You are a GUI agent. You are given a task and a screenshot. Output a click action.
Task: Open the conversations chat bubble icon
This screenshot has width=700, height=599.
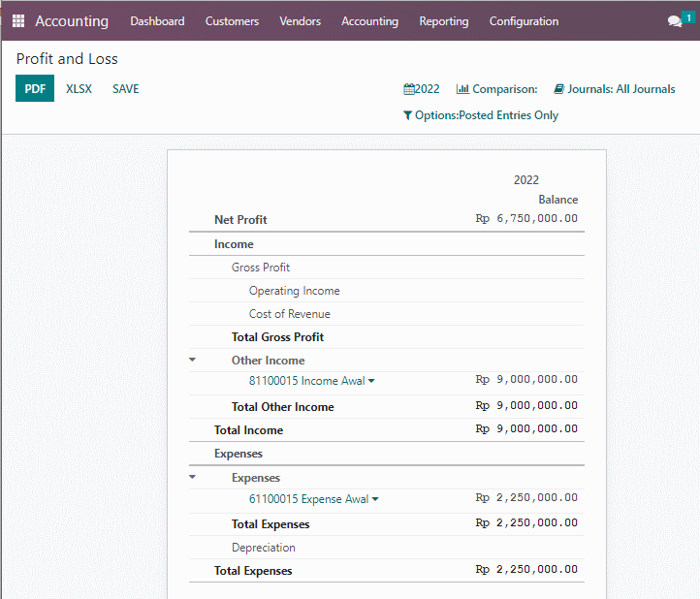click(674, 21)
